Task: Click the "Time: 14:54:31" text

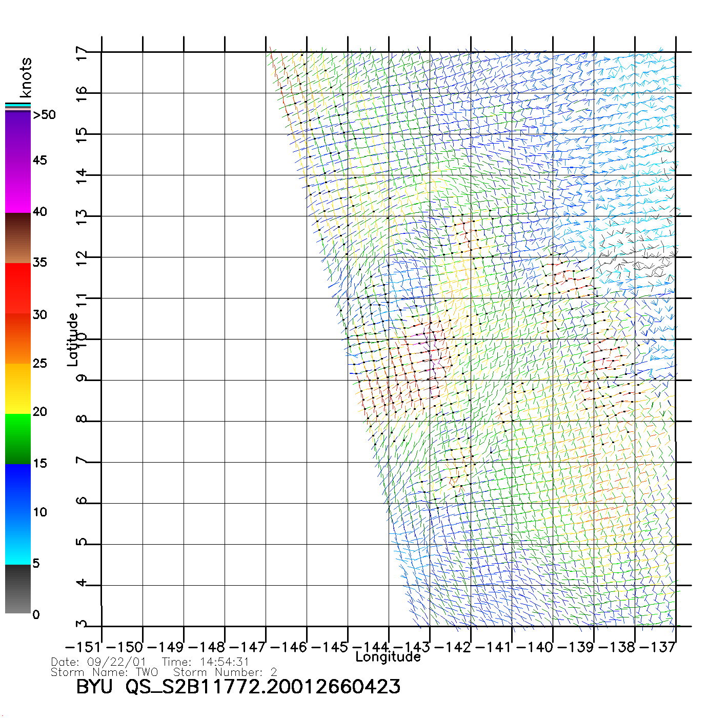Action: click(205, 662)
